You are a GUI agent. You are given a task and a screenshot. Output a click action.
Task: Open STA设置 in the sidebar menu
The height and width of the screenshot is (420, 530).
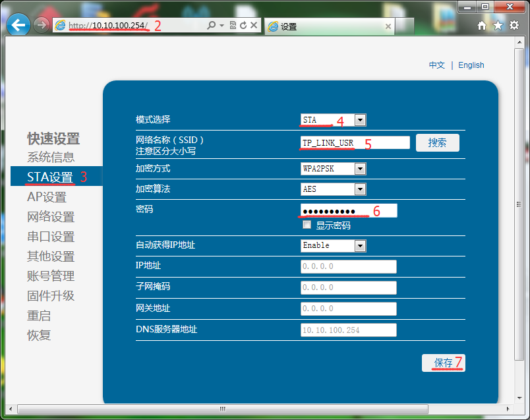tap(49, 177)
